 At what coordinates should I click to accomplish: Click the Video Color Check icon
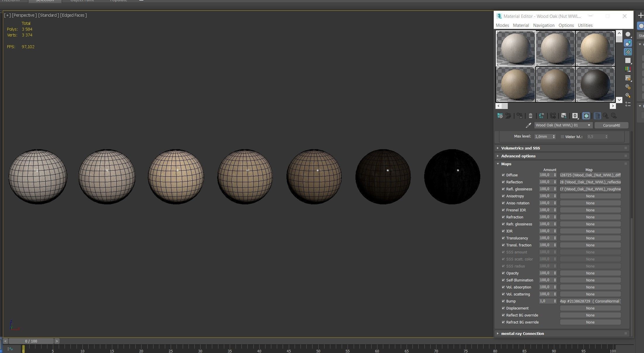pyautogui.click(x=628, y=69)
